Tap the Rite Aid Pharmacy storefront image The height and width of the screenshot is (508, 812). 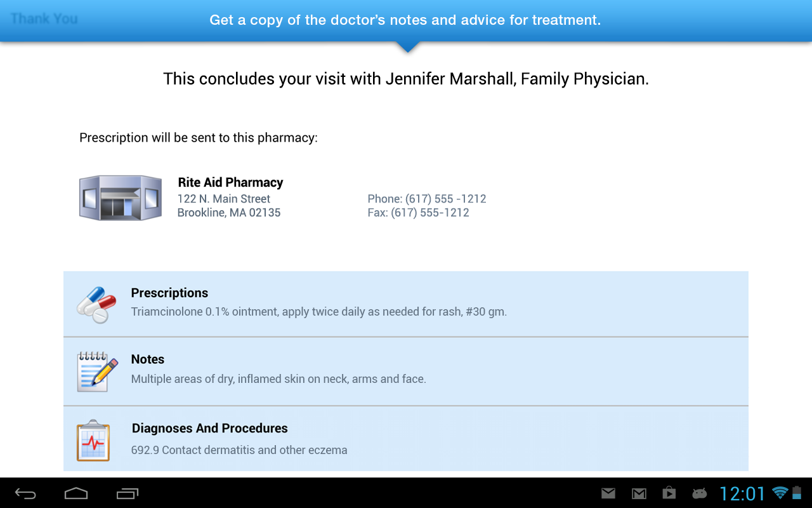point(120,198)
